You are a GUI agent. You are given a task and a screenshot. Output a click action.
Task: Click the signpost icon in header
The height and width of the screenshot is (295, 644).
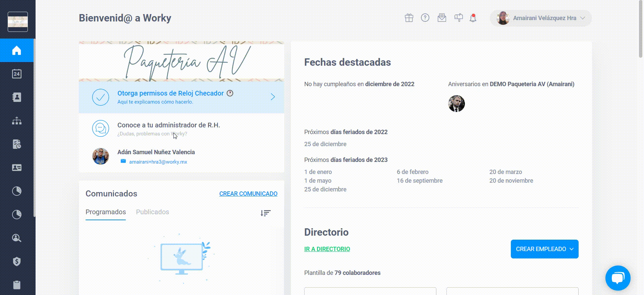pos(459,18)
